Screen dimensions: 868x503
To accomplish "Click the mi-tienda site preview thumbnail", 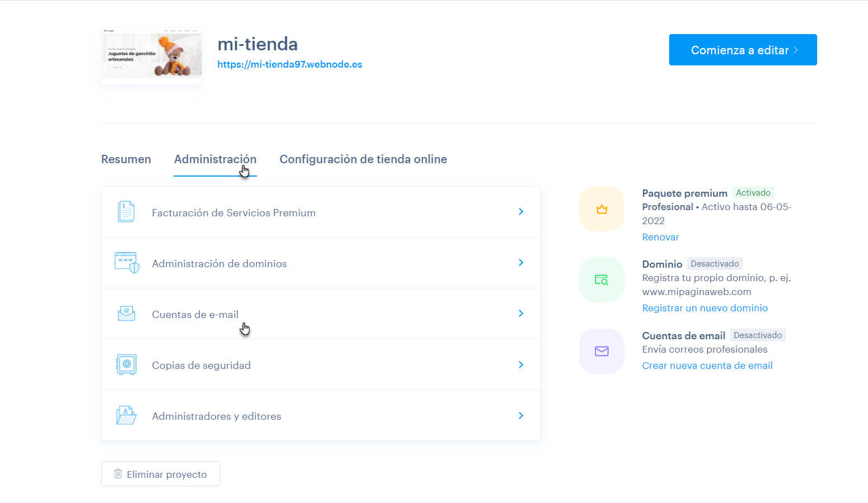I will (x=151, y=55).
